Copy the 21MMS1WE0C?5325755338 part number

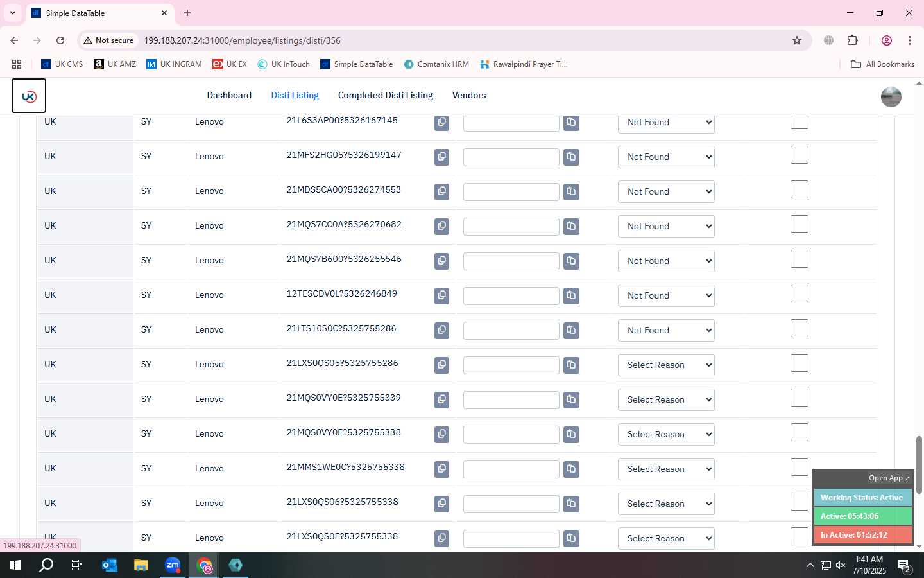[441, 469]
